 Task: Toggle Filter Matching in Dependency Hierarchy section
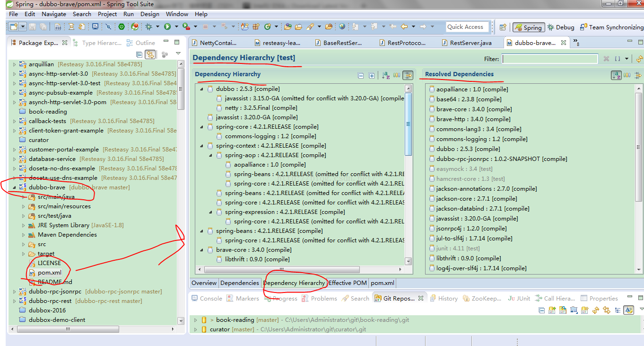click(408, 75)
